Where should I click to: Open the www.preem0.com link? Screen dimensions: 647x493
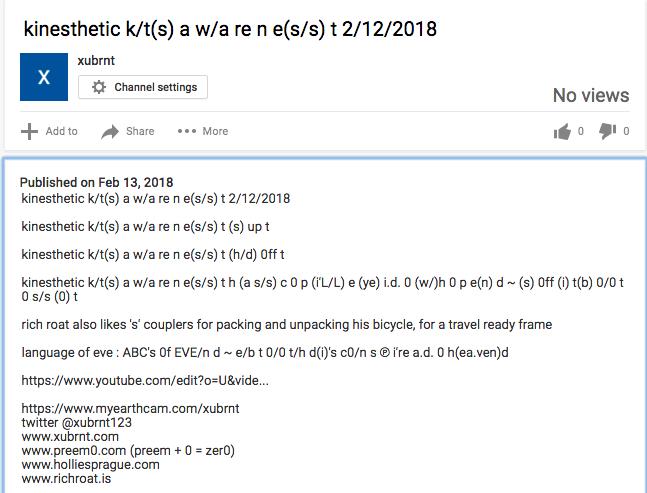(x=73, y=451)
